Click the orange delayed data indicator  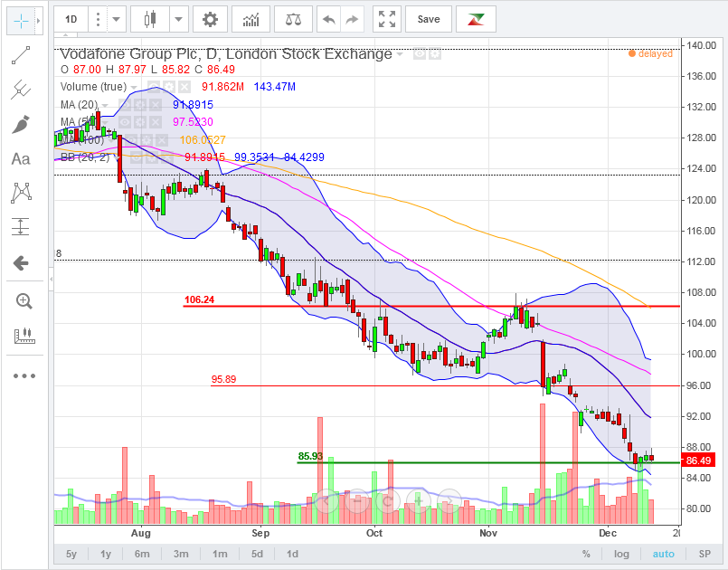click(x=650, y=54)
